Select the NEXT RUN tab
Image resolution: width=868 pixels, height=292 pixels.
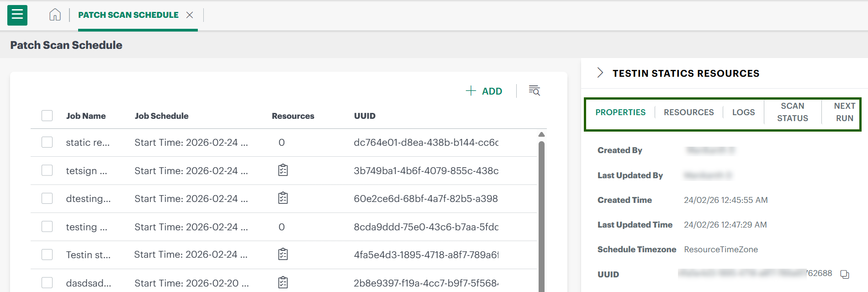coord(843,112)
